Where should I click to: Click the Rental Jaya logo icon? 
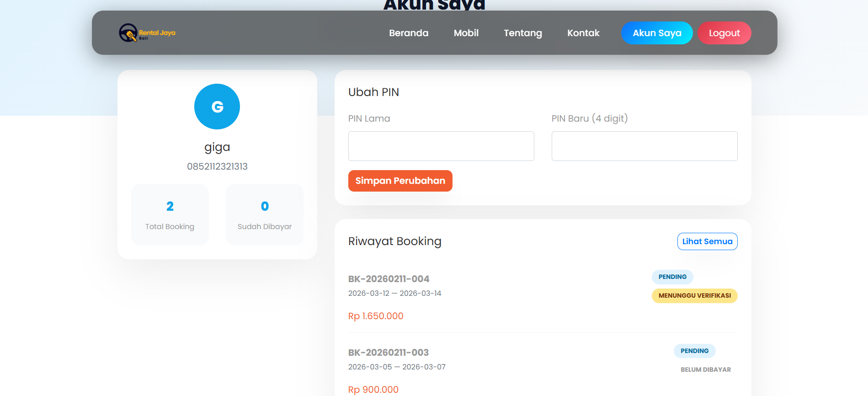point(128,33)
